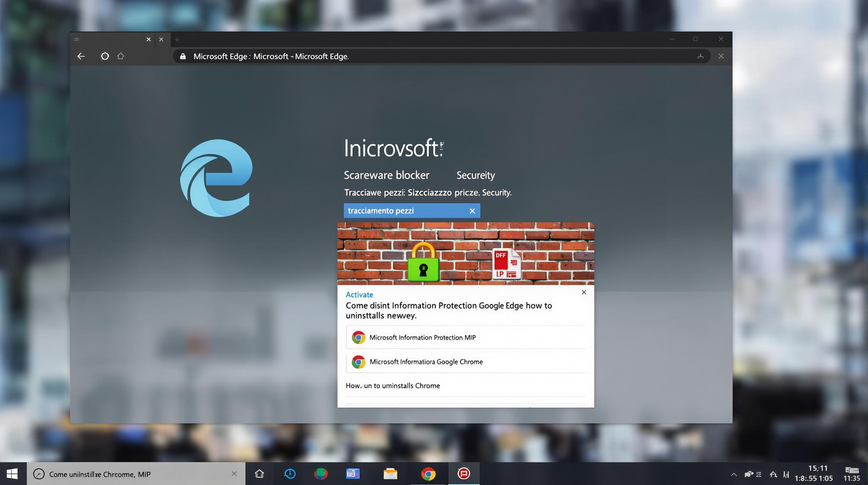
Task: Click the Chrome icon beside Microsoft Information Protection MIP
Action: pyautogui.click(x=358, y=337)
